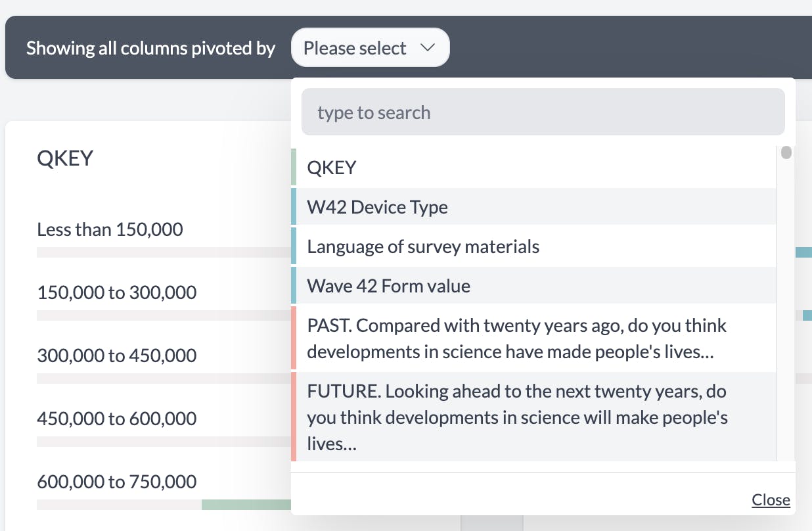Select 'W42 Device Type' as pivot column
Screen dimensions: 812x531
tap(377, 206)
